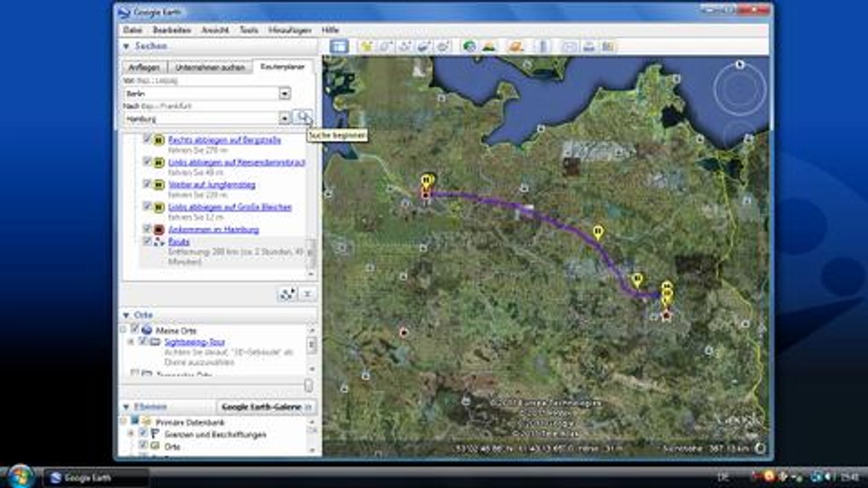
Task: Click Google Earth taskbar button
Action: coord(96,477)
